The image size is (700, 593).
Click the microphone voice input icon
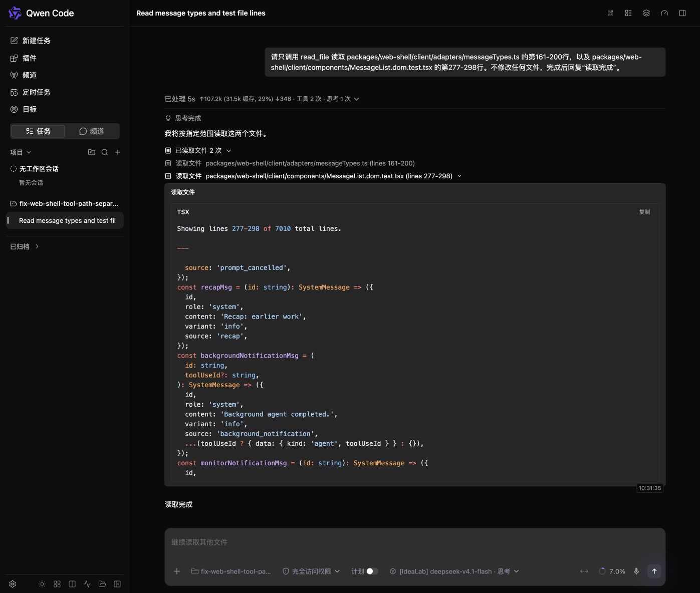(636, 571)
